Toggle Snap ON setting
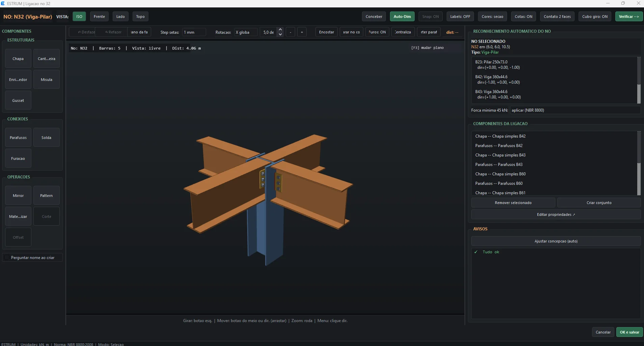The image size is (644, 346). [x=430, y=17]
